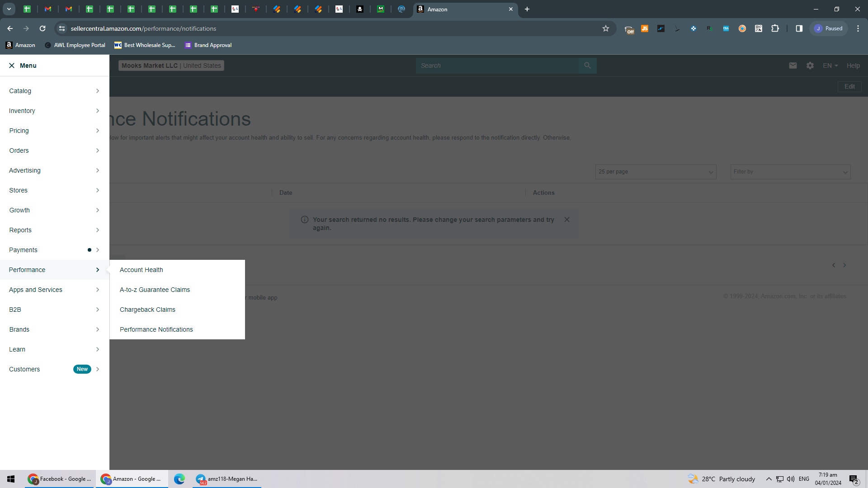Open the Apps and Services menu item
The height and width of the screenshot is (488, 868).
[55, 290]
